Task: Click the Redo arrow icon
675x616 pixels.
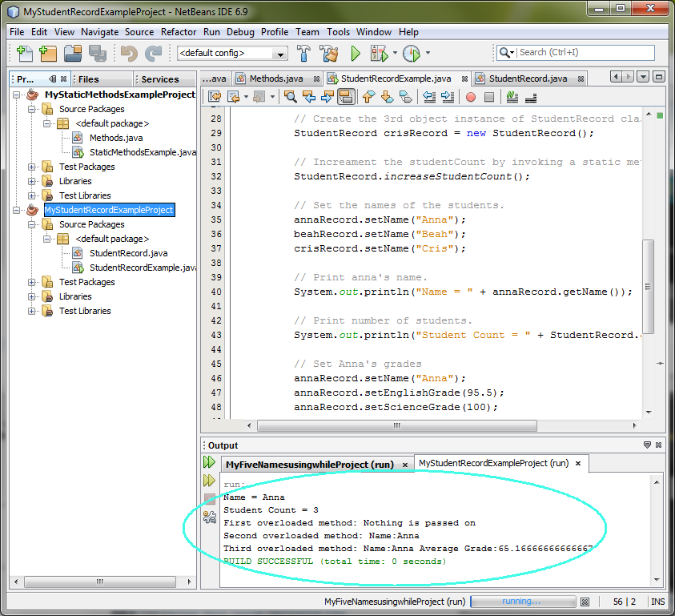Action: coord(153,53)
